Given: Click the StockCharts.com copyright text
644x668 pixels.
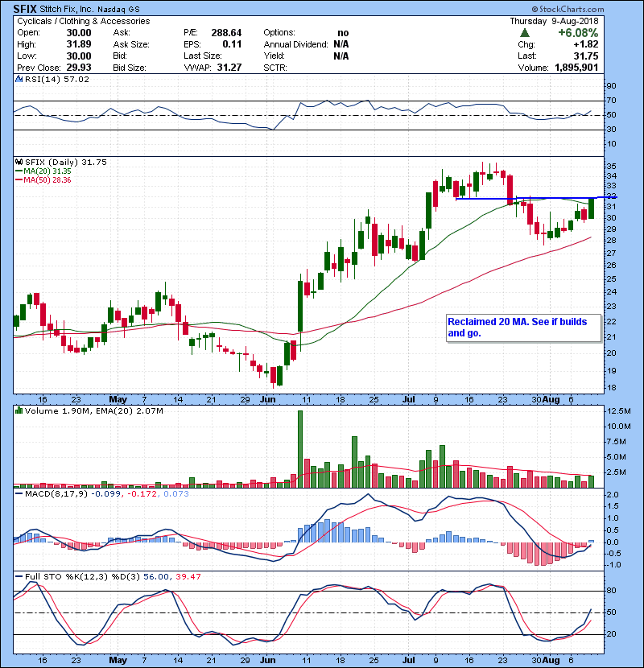Looking at the screenshot, I should (x=568, y=9).
